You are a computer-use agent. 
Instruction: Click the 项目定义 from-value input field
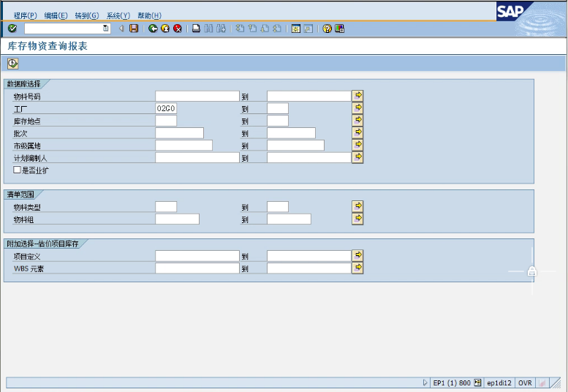pos(197,256)
